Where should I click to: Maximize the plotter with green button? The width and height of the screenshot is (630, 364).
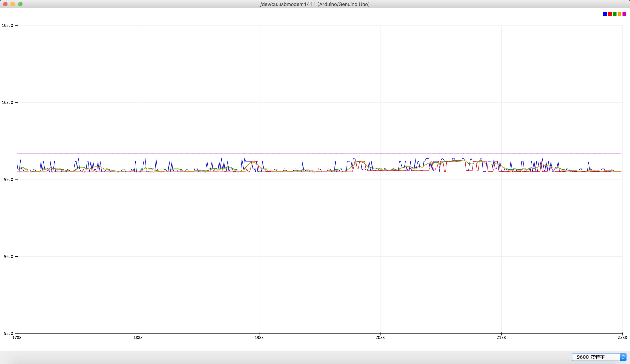click(20, 4)
